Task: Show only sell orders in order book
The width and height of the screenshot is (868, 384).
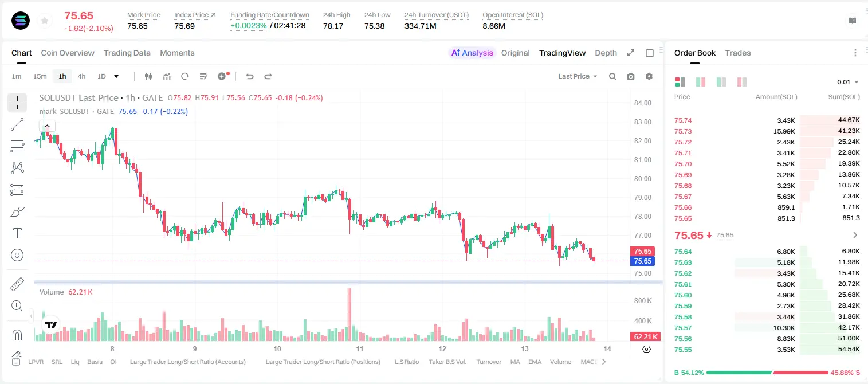Action: [742, 82]
